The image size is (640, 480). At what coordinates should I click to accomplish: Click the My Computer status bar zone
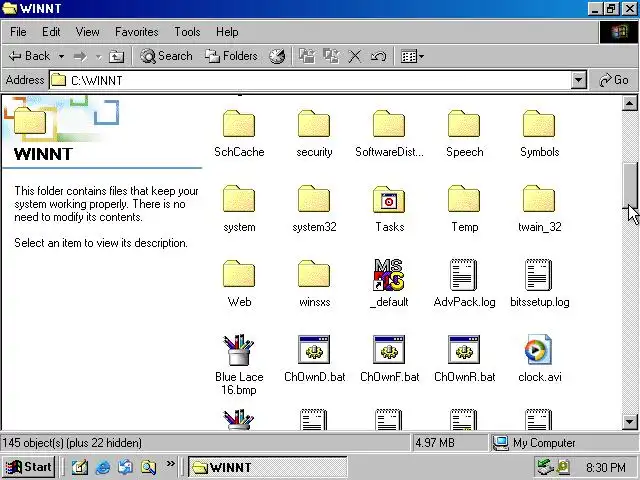563,443
